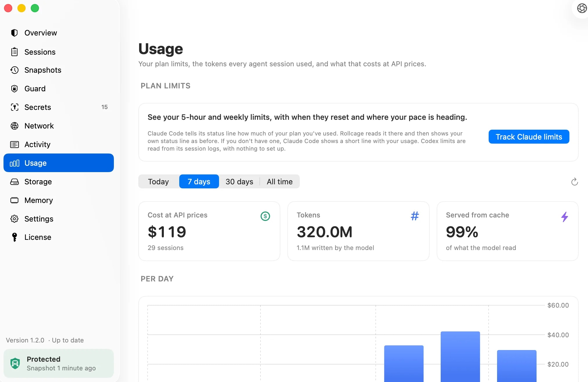Click the Secrets count badge 15

[x=105, y=107]
